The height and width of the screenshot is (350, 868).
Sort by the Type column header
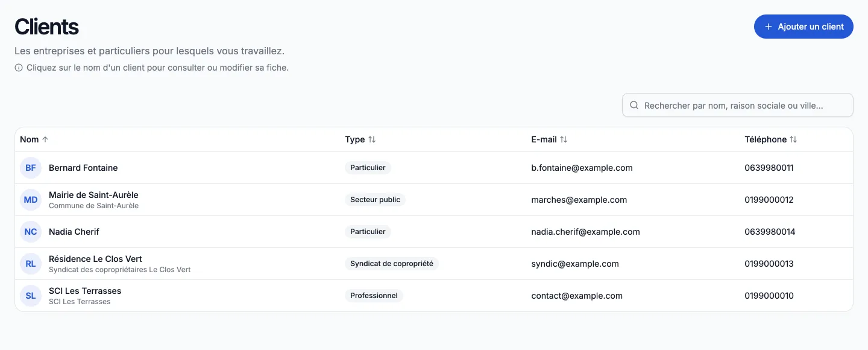360,139
